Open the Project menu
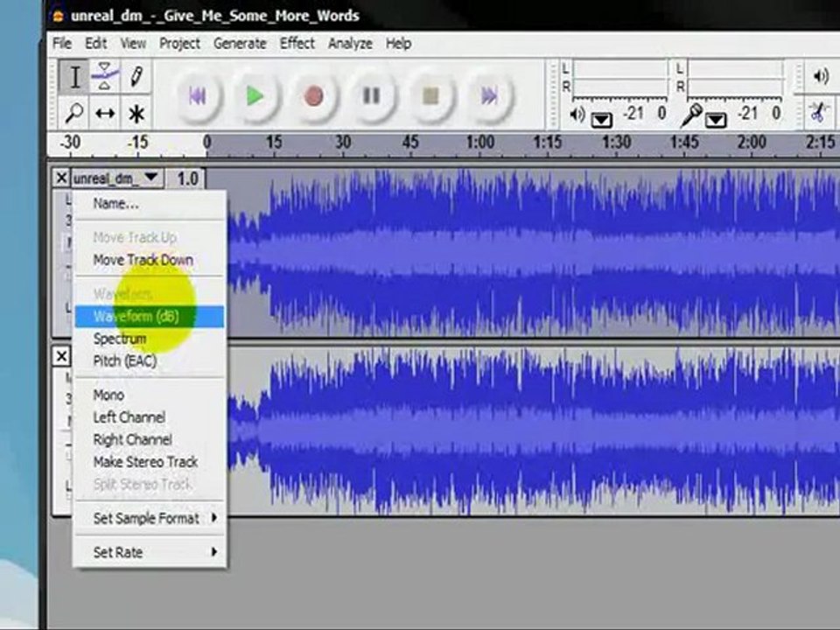 click(x=179, y=43)
